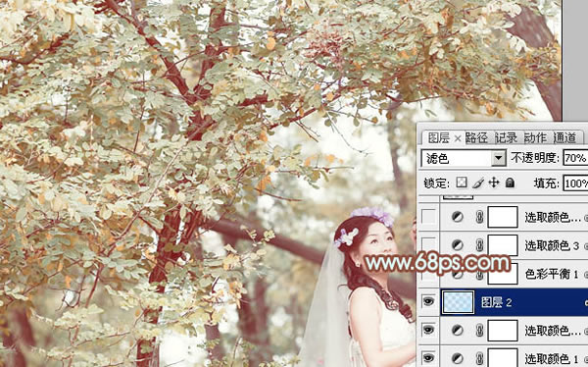Enable lock transparent pixels icon
The height and width of the screenshot is (367, 588).
(x=462, y=183)
